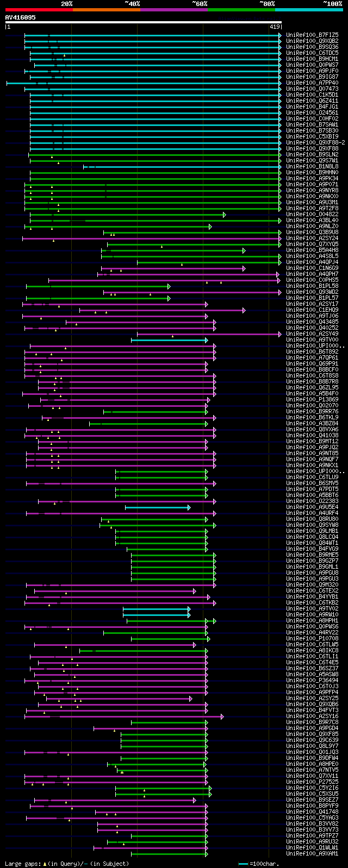Click hit label UniRef100_A9XAM1

[312, 853]
